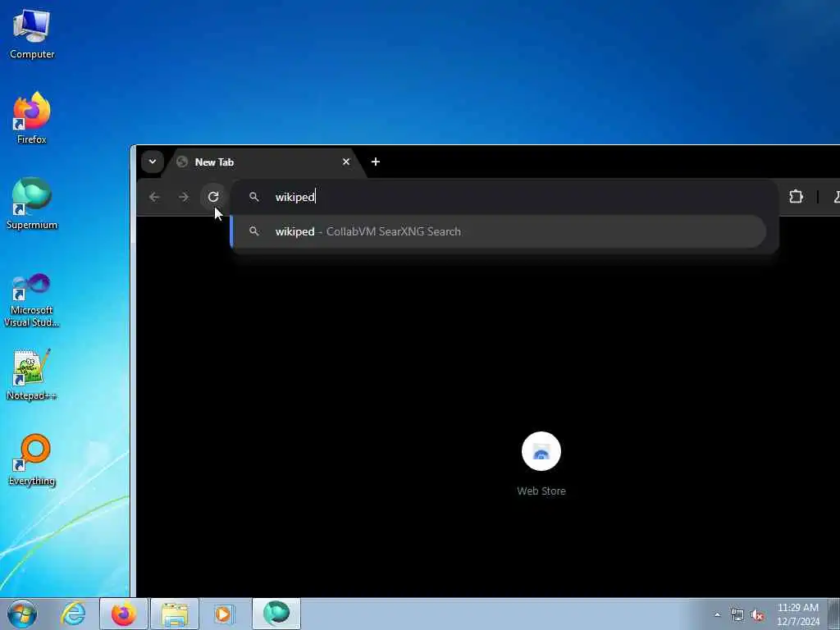840x630 pixels.
Task: Open the taskbar clock showing 11:29 AM
Action: click(x=798, y=614)
